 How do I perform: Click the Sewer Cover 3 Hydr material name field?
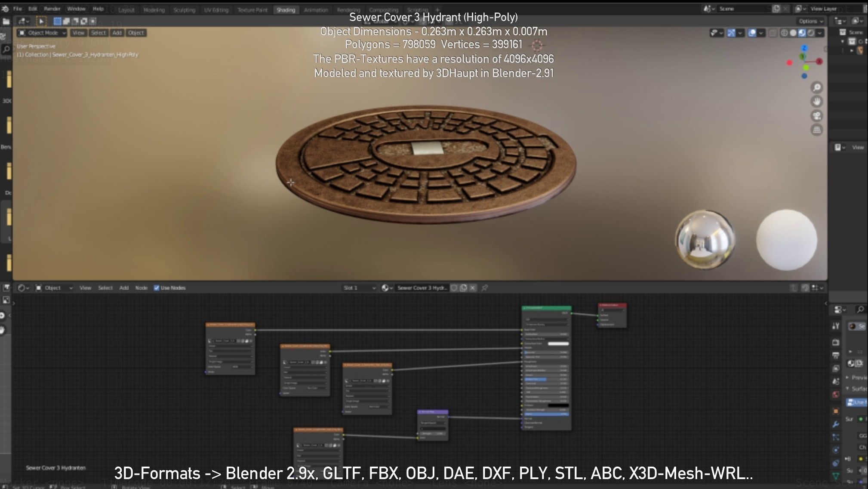pos(422,288)
